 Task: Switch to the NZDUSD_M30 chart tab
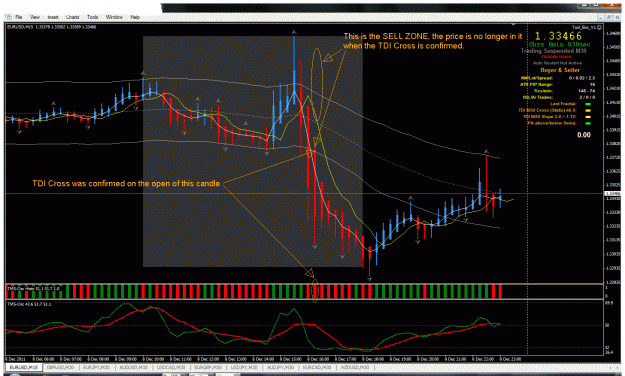coord(355,367)
